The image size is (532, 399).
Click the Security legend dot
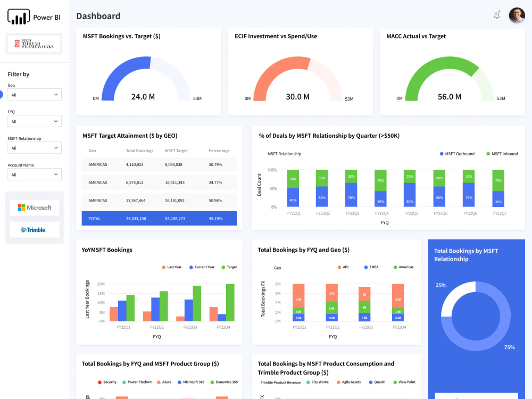coord(99,382)
